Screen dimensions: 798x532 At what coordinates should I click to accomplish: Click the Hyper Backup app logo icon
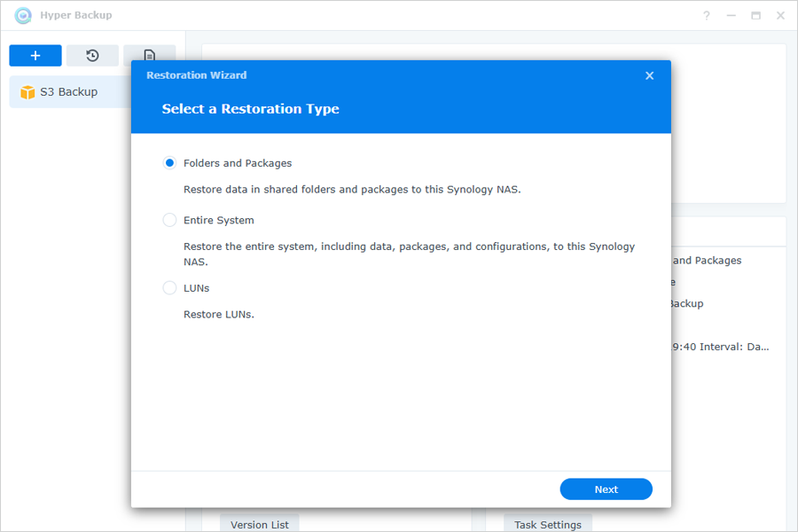pyautogui.click(x=23, y=15)
